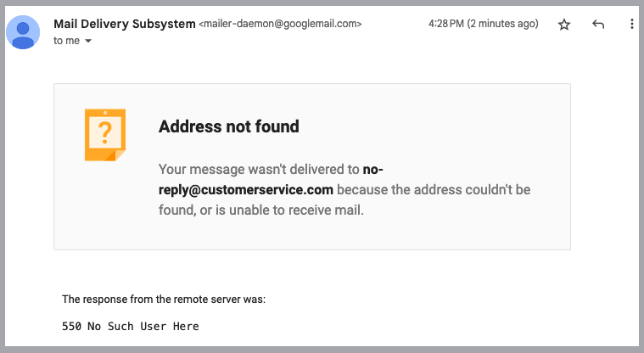Click the "Address not found" heading

click(x=229, y=126)
